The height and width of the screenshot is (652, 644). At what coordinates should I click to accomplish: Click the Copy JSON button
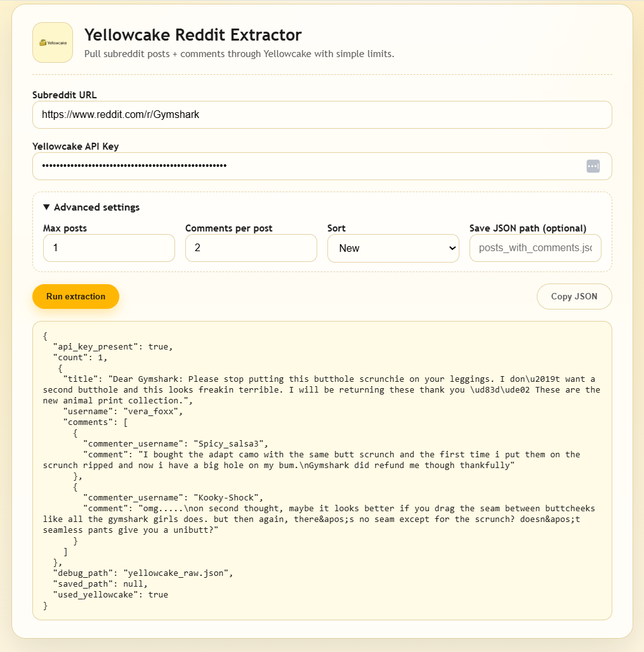[574, 296]
